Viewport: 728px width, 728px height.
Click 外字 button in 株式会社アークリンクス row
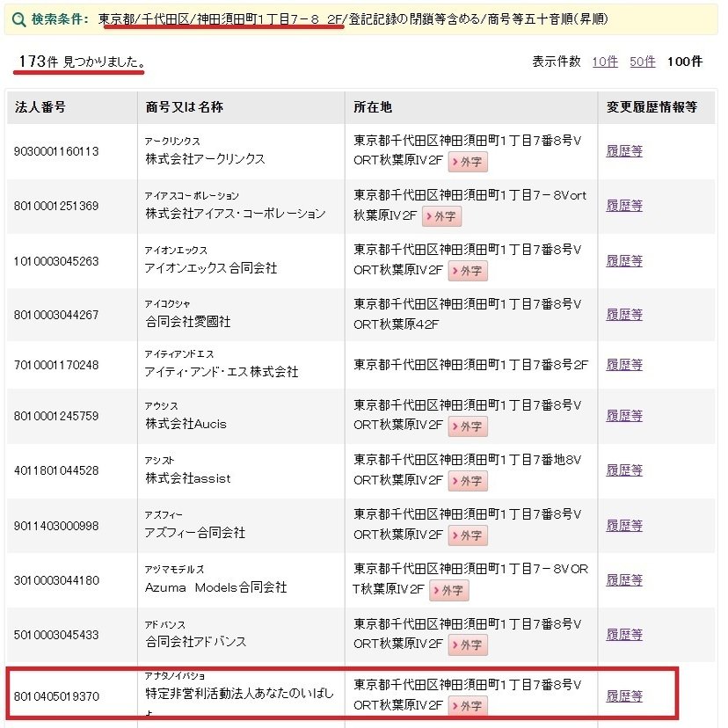[x=468, y=162]
